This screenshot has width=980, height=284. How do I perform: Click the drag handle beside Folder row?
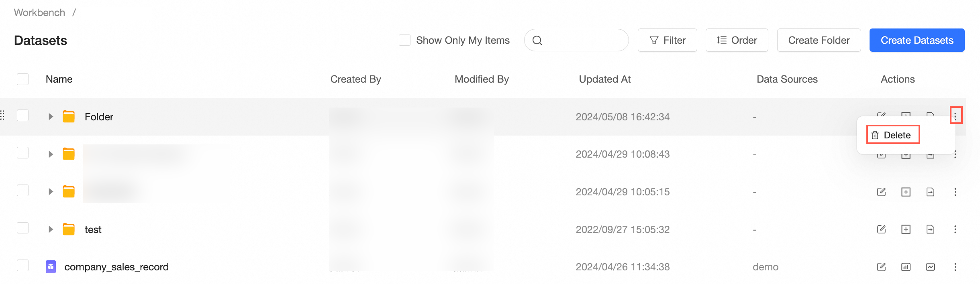click(2, 116)
